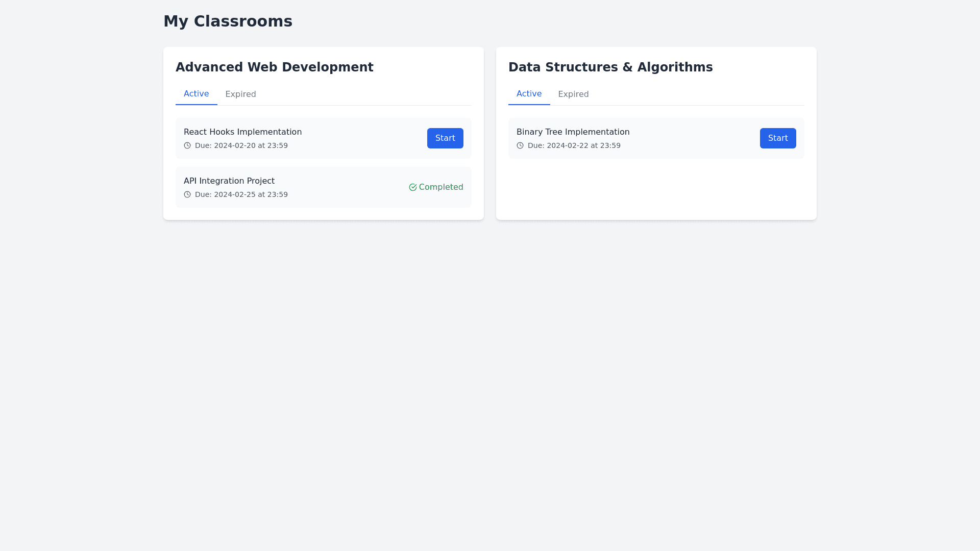Select Active tab in Data Structures & Algorithms
Image resolution: width=980 pixels, height=551 pixels.
[529, 94]
